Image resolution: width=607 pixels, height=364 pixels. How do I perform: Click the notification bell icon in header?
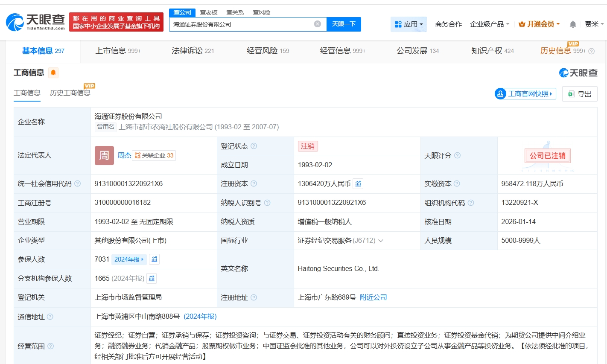click(x=573, y=24)
